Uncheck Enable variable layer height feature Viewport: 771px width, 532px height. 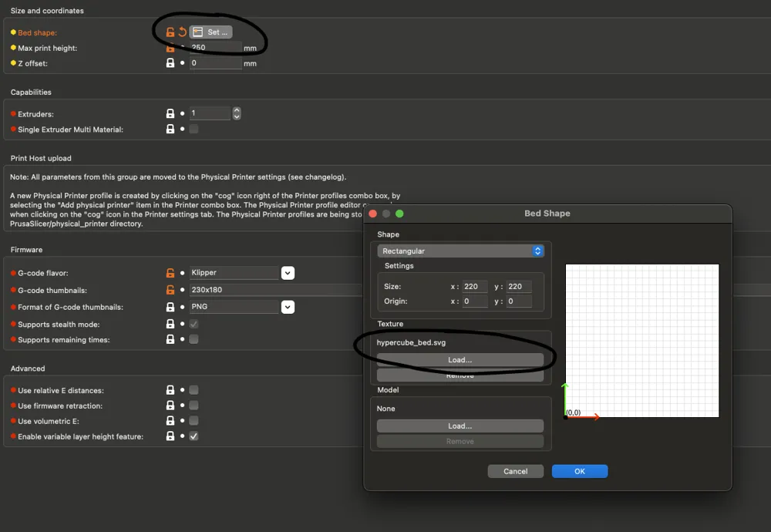point(194,436)
